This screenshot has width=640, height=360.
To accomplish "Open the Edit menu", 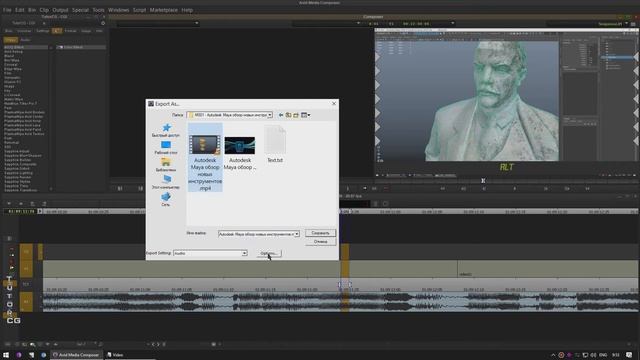I will (20, 10).
